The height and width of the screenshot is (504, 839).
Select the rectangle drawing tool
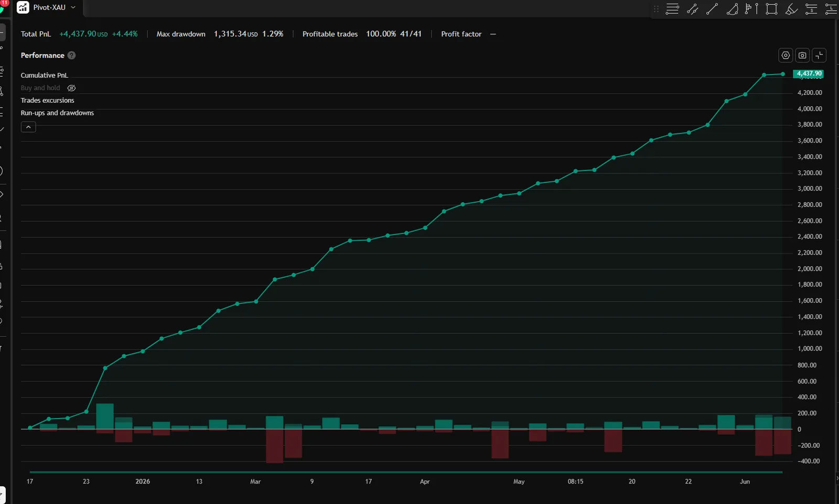tap(771, 9)
